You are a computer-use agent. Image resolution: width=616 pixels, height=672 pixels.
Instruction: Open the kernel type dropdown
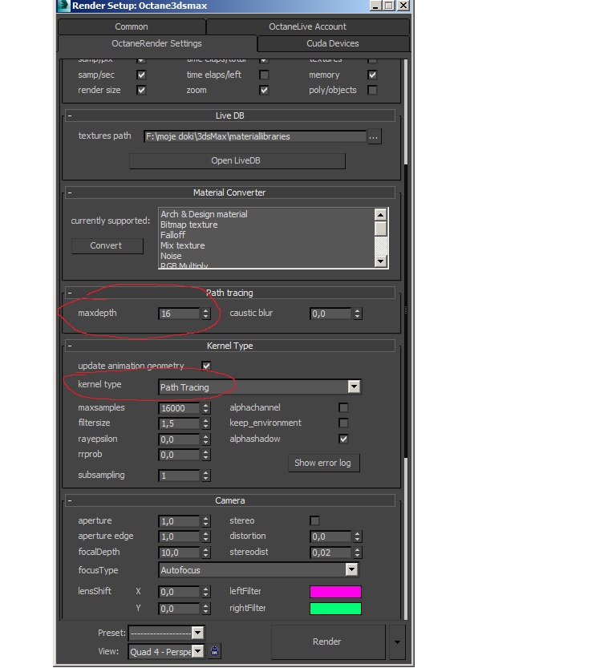click(x=354, y=387)
